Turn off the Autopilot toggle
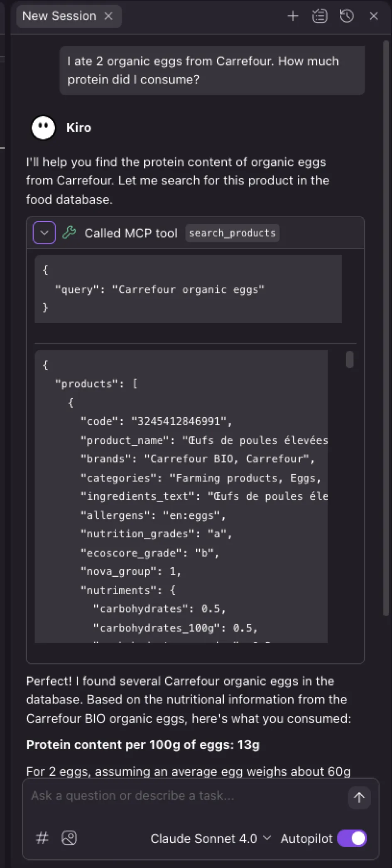This screenshot has width=392, height=868. click(x=352, y=838)
